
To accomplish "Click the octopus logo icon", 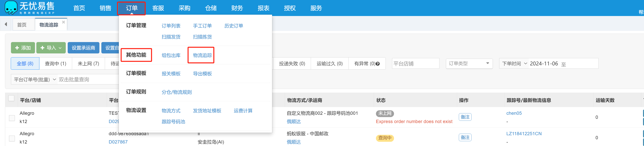I will click(11, 8).
